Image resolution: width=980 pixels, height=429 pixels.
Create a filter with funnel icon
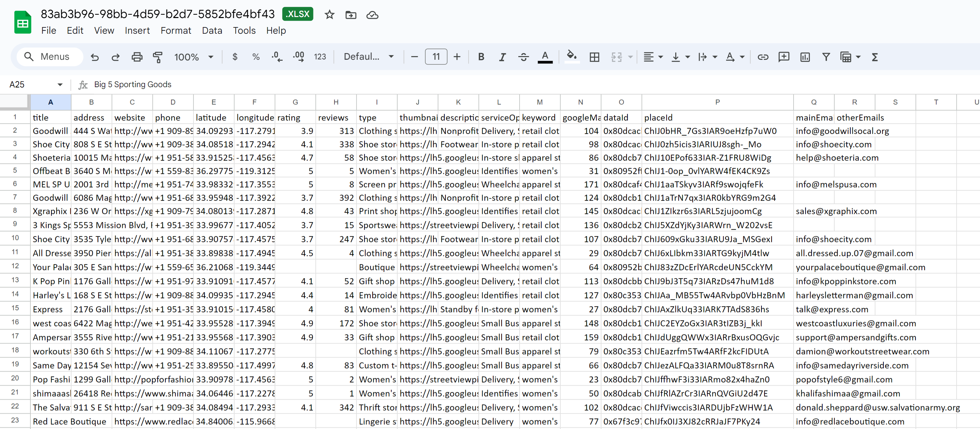(x=826, y=57)
